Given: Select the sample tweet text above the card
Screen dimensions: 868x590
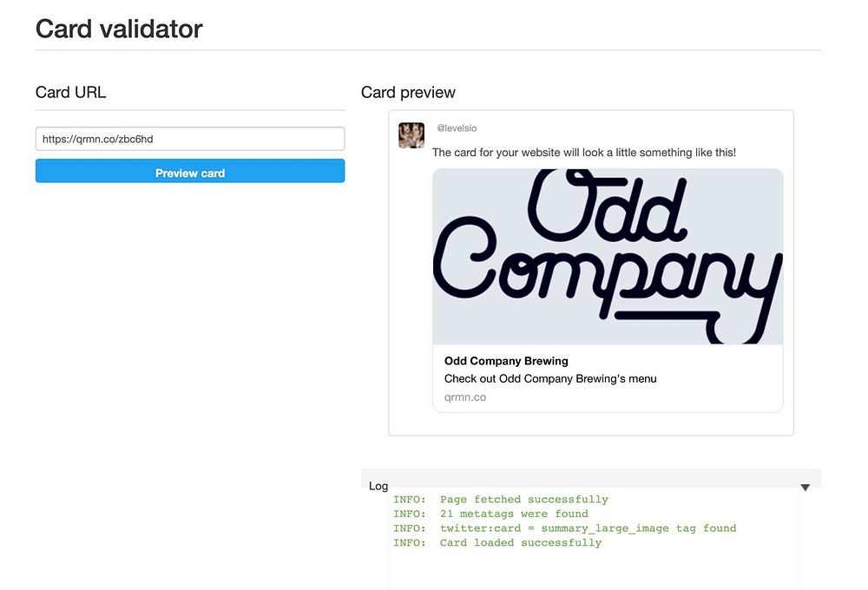Looking at the screenshot, I should coord(584,153).
